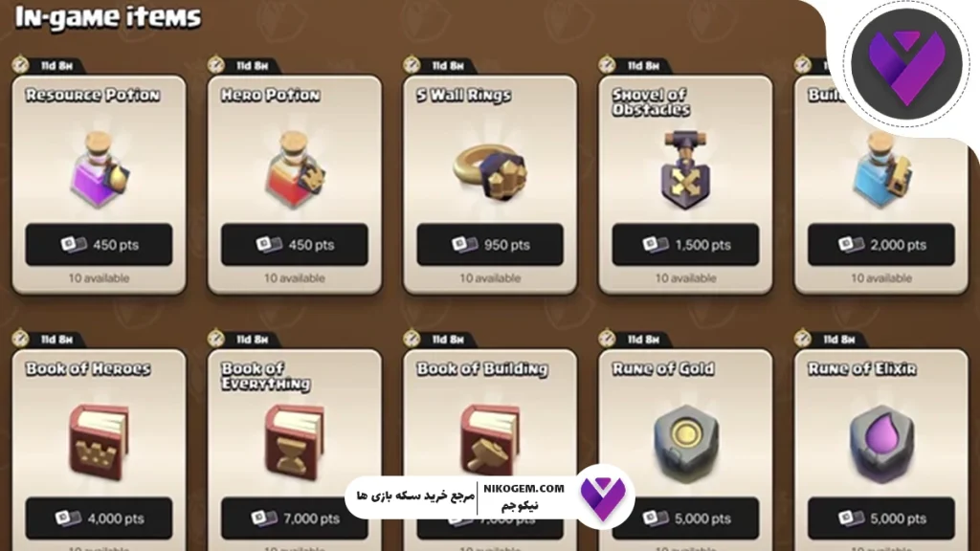Click the Rune of Elixir 5,000 pts button
Image resolution: width=980 pixels, height=551 pixels.
[x=881, y=518]
